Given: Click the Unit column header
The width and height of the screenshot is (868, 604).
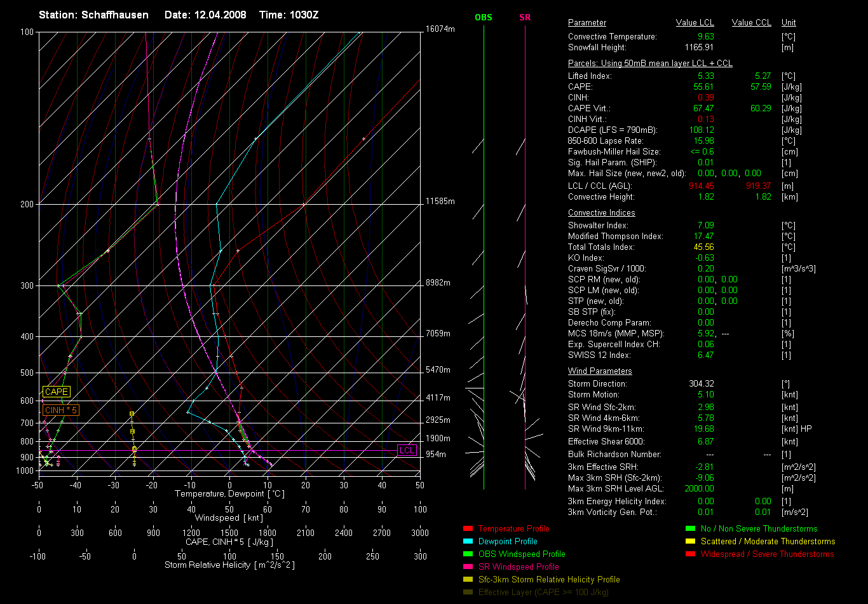Looking at the screenshot, I should pyautogui.click(x=789, y=23).
